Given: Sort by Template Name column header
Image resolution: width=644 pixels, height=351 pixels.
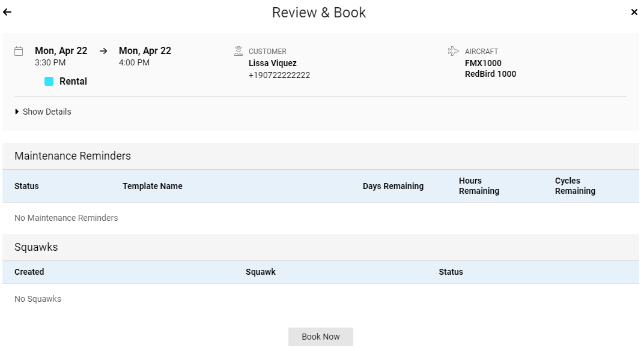Looking at the screenshot, I should (x=153, y=186).
